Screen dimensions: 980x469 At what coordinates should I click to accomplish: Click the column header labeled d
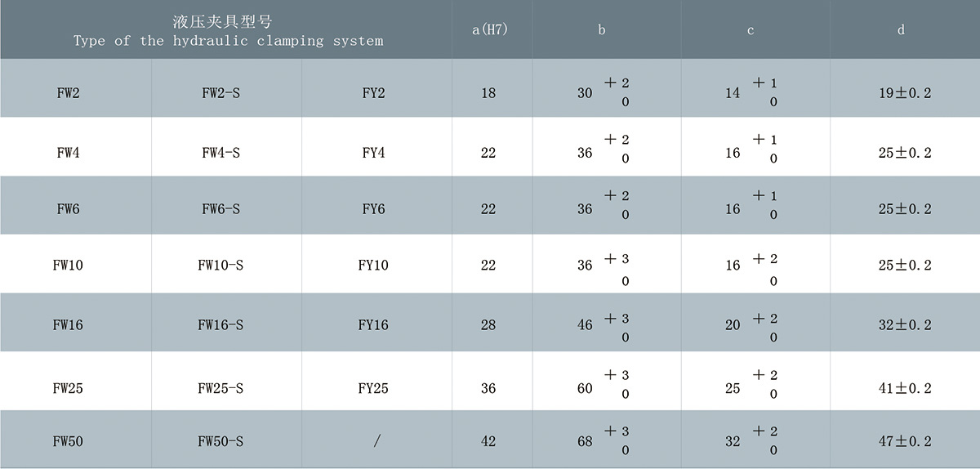pos(901,30)
